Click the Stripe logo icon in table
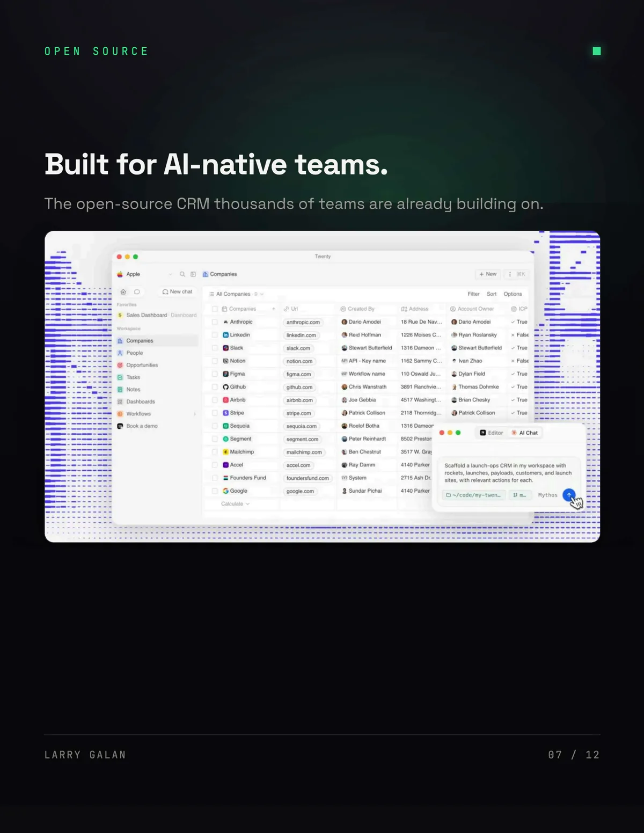 [x=226, y=413]
